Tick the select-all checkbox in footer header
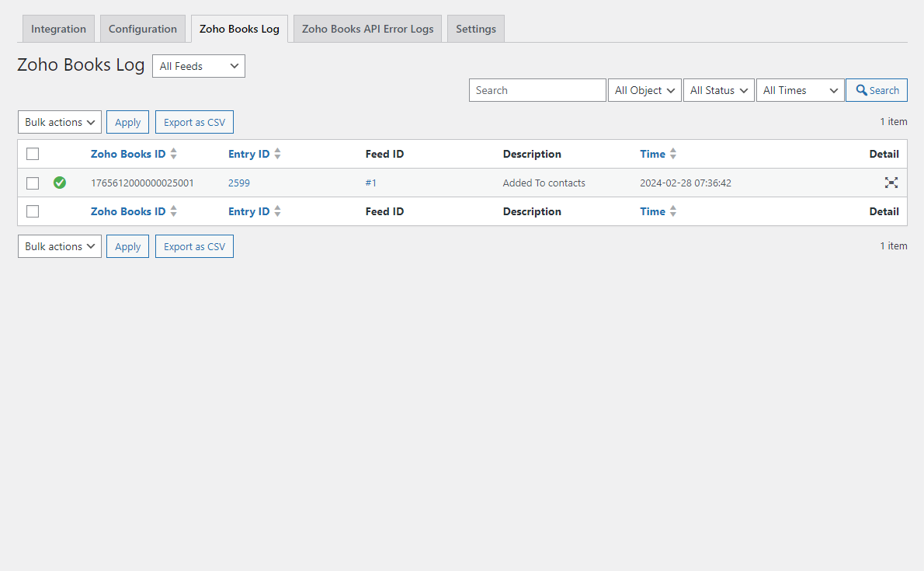924x571 pixels. click(x=33, y=211)
